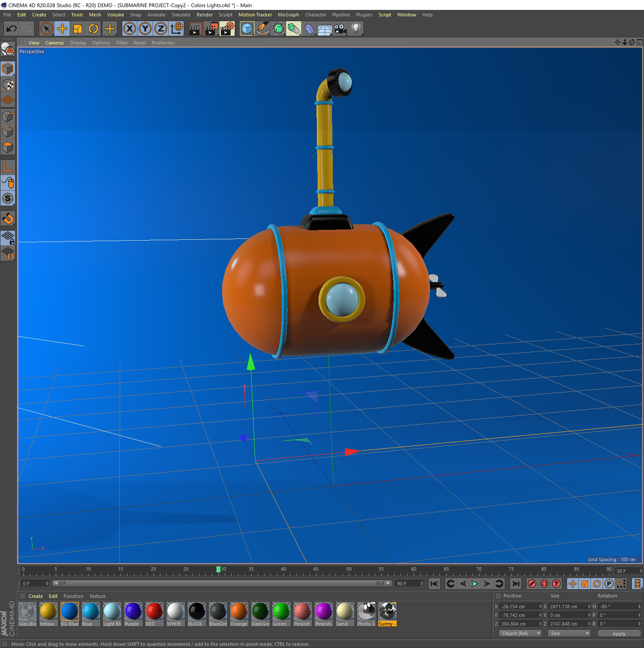Toggle Position keyframe recording button
644x648 pixels.
[x=573, y=584]
